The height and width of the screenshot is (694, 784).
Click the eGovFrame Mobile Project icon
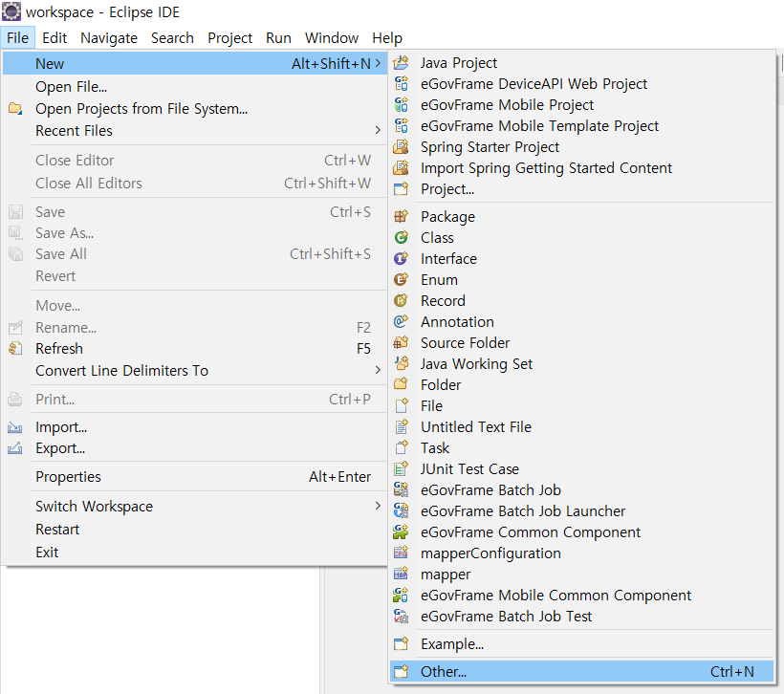(x=401, y=105)
